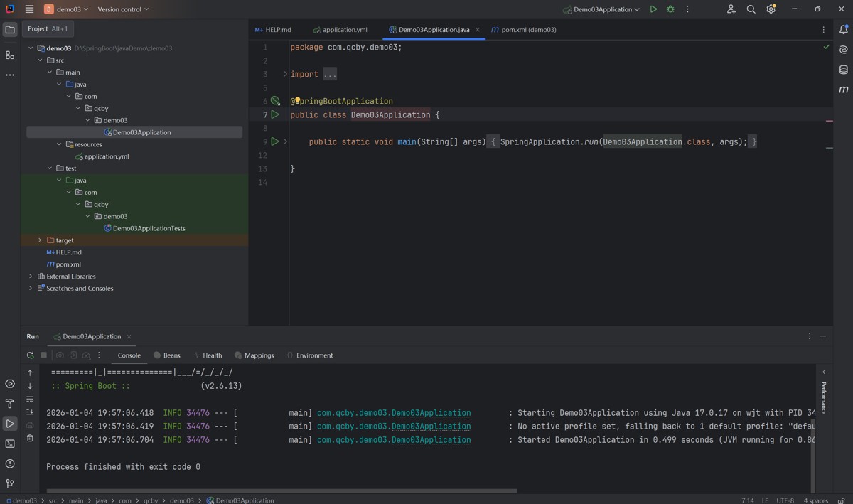Switch to the pom.xml editor tab

coord(524,30)
